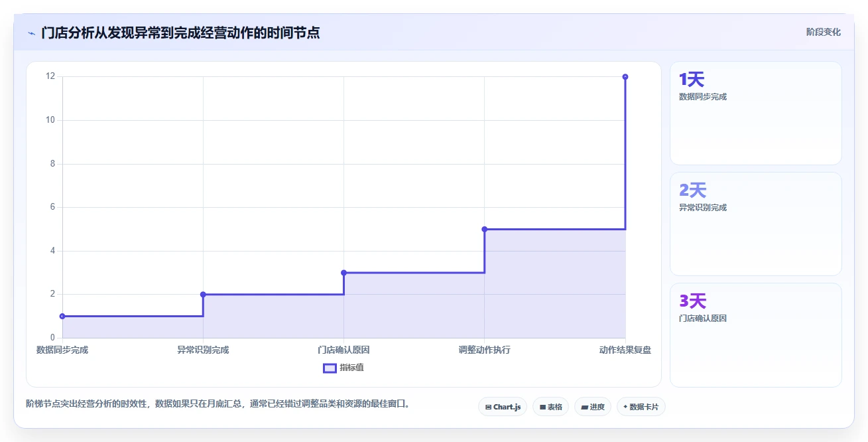Image resolution: width=868 pixels, height=442 pixels.
Task: Click the page title 门店分析从发现异常到完成经营动作的时间节点
Action: coord(180,33)
